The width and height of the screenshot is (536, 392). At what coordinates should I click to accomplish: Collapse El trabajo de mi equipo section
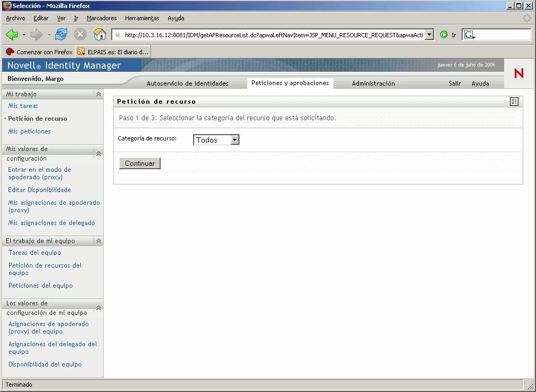[98, 241]
